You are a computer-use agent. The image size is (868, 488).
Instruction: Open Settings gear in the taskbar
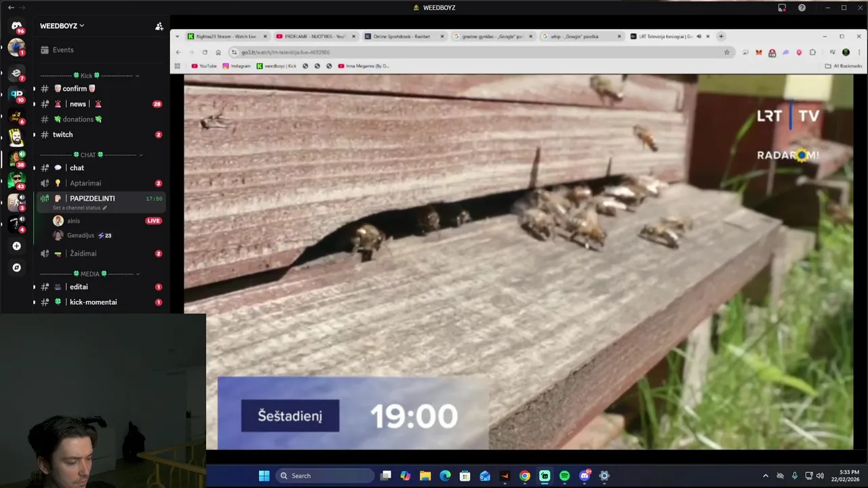[x=604, y=476]
